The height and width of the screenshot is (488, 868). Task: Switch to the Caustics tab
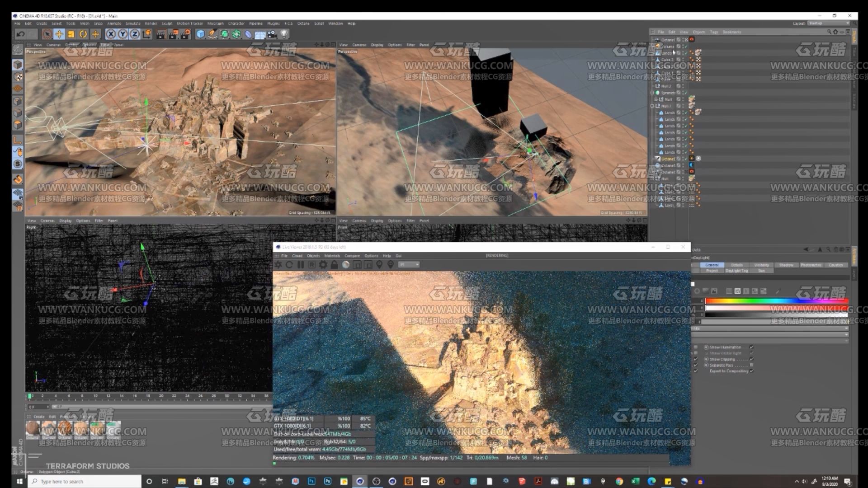[x=835, y=265]
